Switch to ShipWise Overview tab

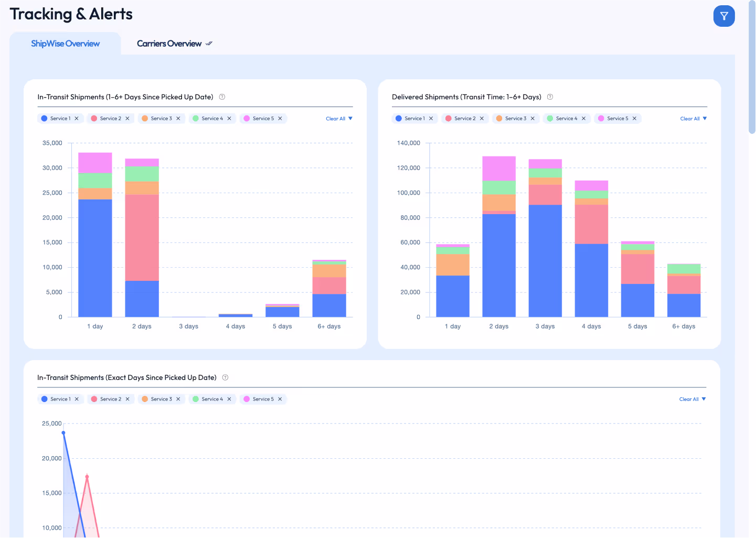pos(65,44)
